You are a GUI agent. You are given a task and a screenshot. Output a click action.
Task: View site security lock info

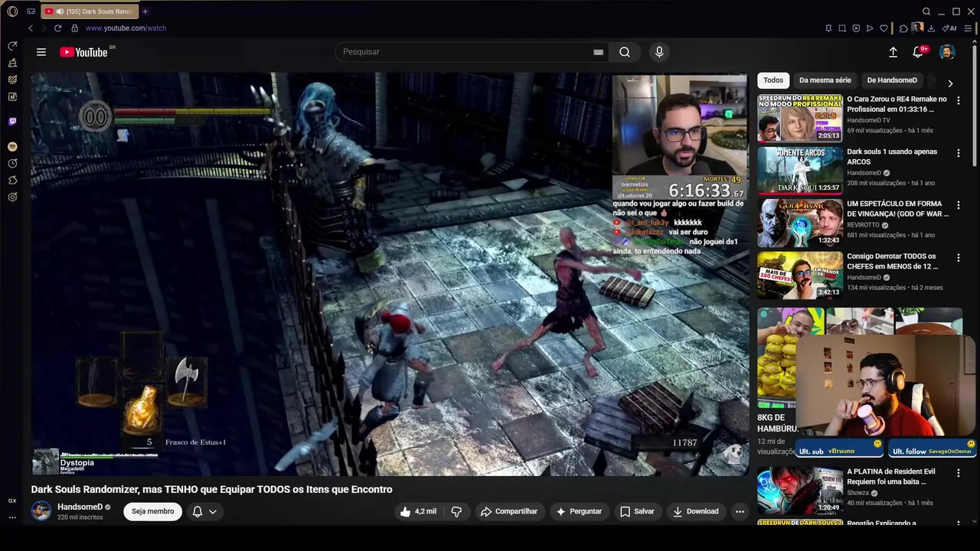(74, 28)
